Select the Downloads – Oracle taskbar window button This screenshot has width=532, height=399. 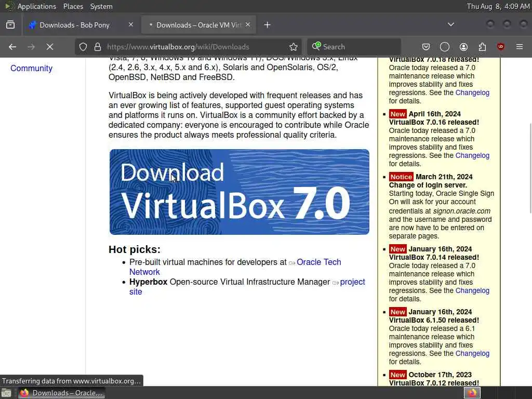click(x=61, y=393)
